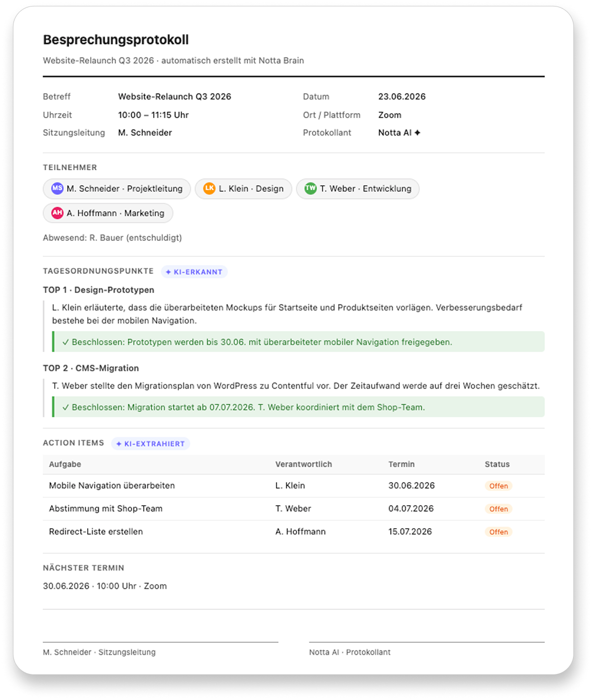
Task: Click heading 'TOP 1 · Design-Prototypen'
Action: coord(99,290)
